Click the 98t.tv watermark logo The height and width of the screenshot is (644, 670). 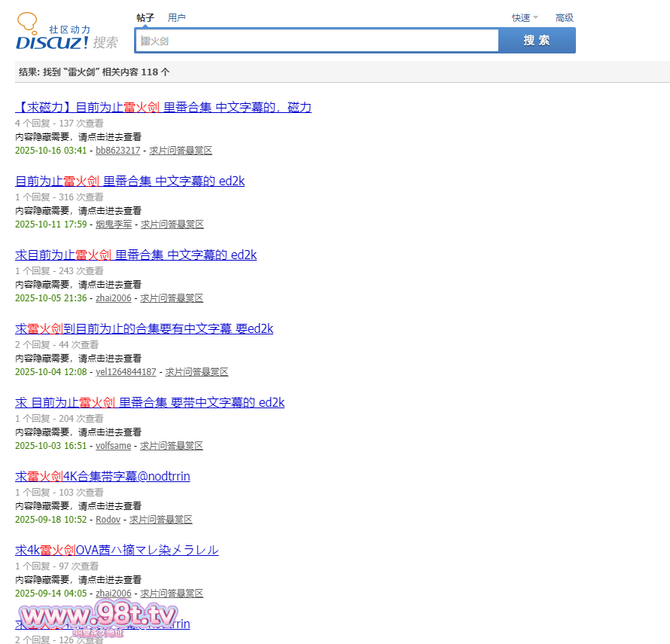coord(98,616)
